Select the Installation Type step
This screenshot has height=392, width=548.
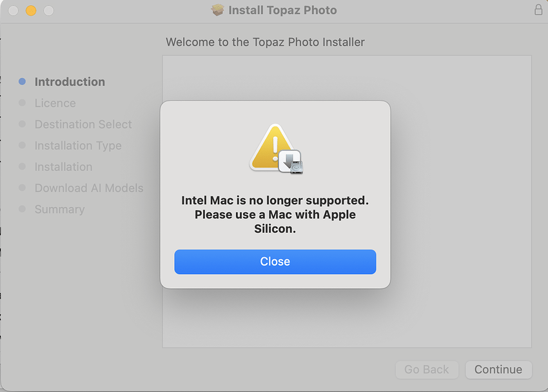click(77, 145)
